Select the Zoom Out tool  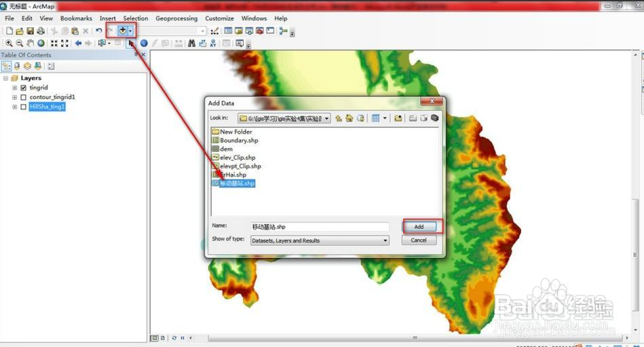19,43
